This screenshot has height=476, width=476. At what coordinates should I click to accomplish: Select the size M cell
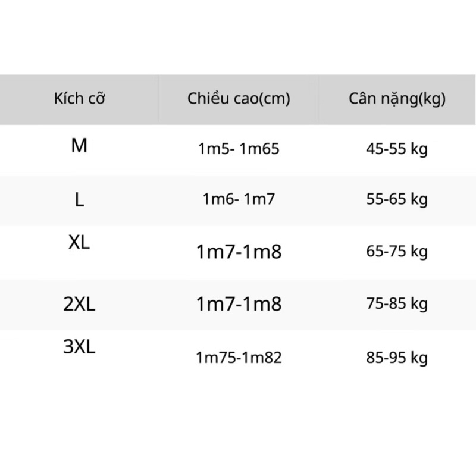(79, 145)
